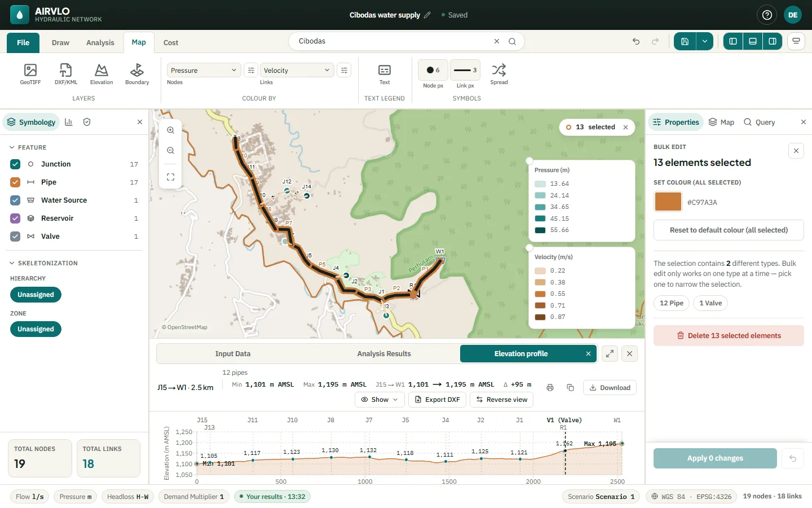Screen dimensions: 812x508
Task: Toggle the left panel layout button
Action: [x=733, y=41]
